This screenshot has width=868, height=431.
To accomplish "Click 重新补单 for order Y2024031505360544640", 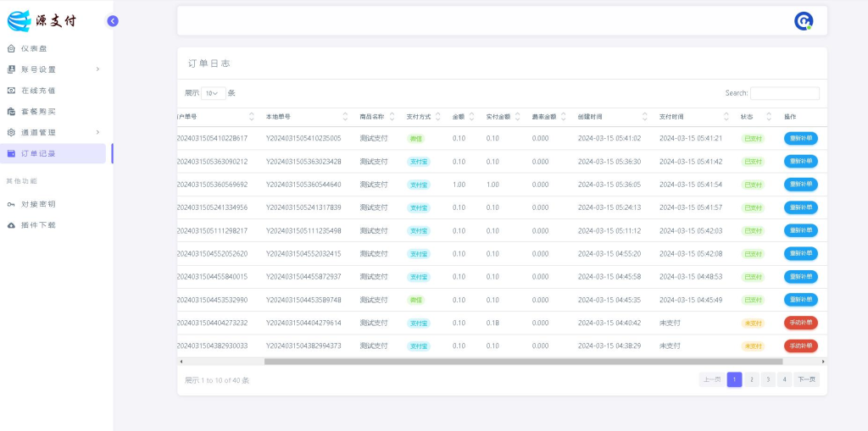I will [x=800, y=185].
